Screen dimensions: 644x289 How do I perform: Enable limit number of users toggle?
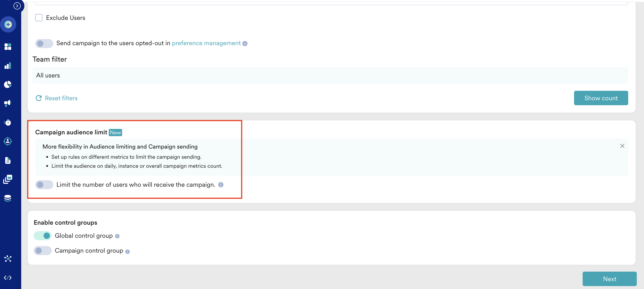[44, 185]
